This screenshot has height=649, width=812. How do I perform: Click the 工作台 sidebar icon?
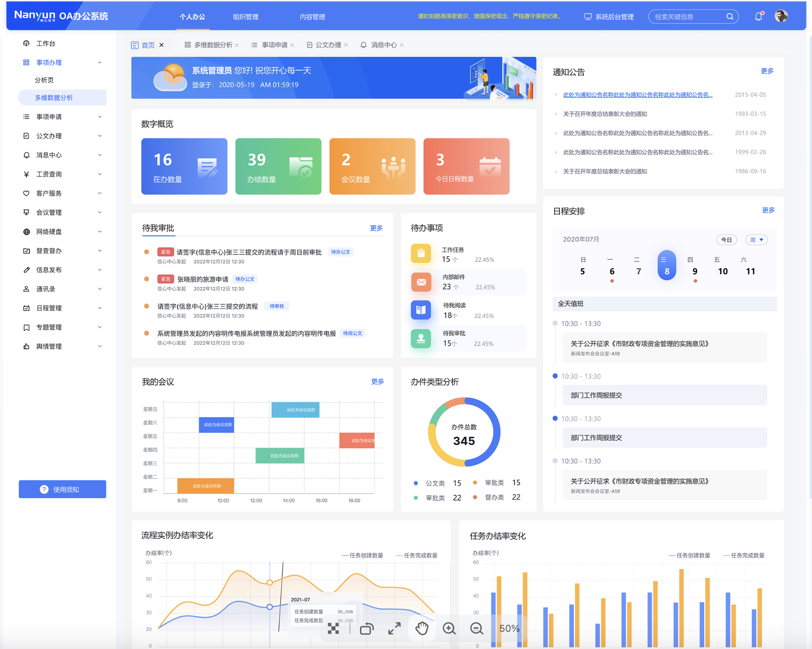coord(26,43)
